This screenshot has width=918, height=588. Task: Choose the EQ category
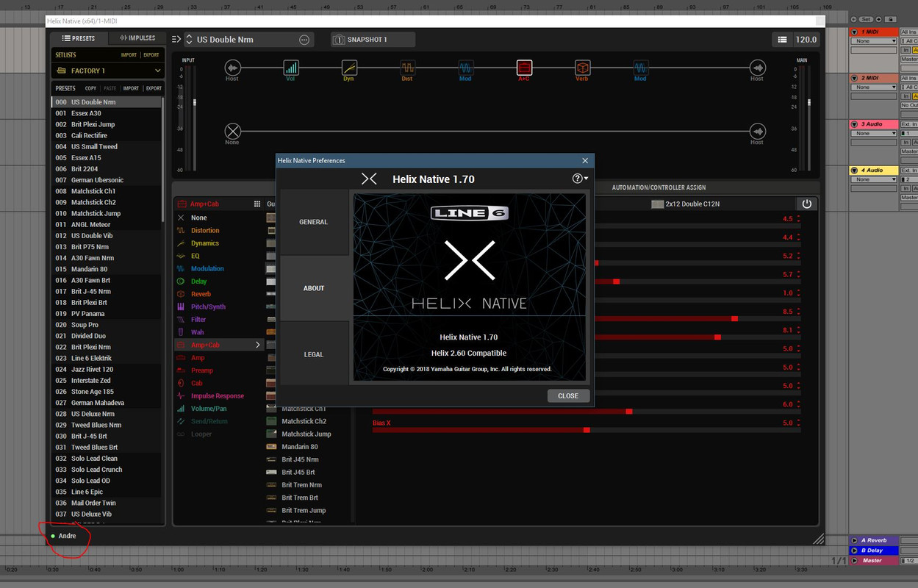(195, 256)
